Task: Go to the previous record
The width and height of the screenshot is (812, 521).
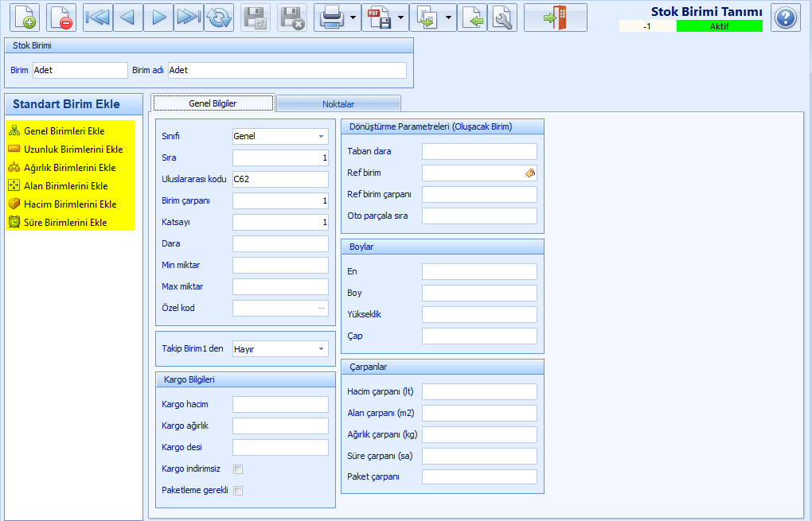Action: click(128, 17)
